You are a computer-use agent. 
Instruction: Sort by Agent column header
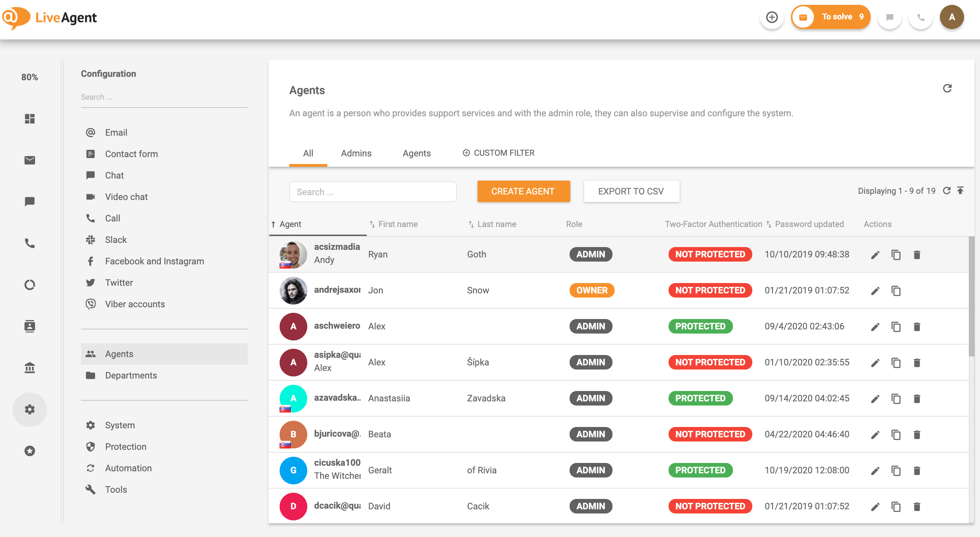290,224
